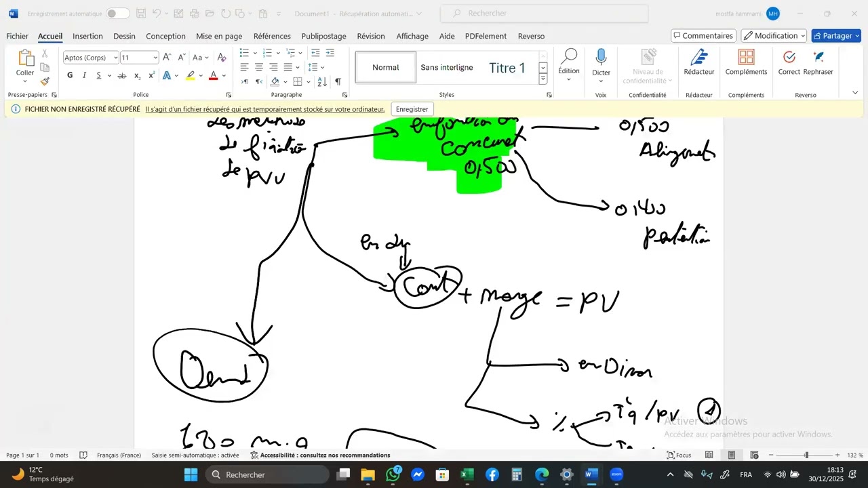Viewport: 868px width, 488px height.
Task: Open File Explorer from the taskbar
Action: (x=368, y=474)
